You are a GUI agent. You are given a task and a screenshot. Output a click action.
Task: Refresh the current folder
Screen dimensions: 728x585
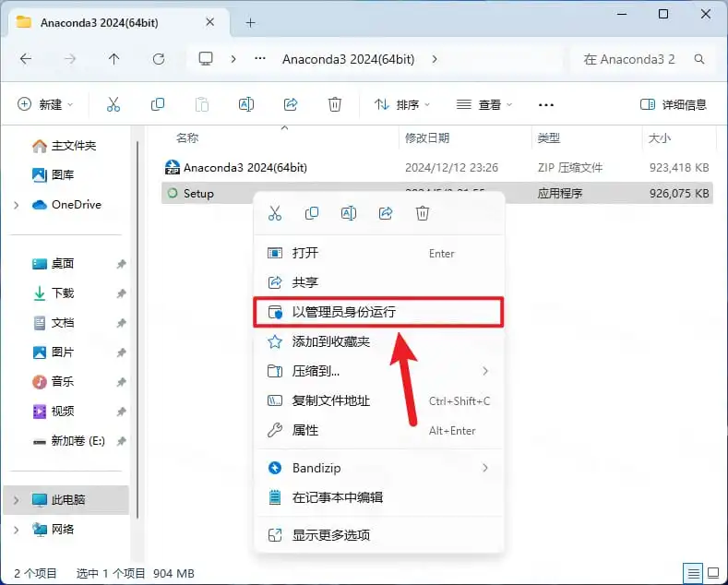pos(159,59)
